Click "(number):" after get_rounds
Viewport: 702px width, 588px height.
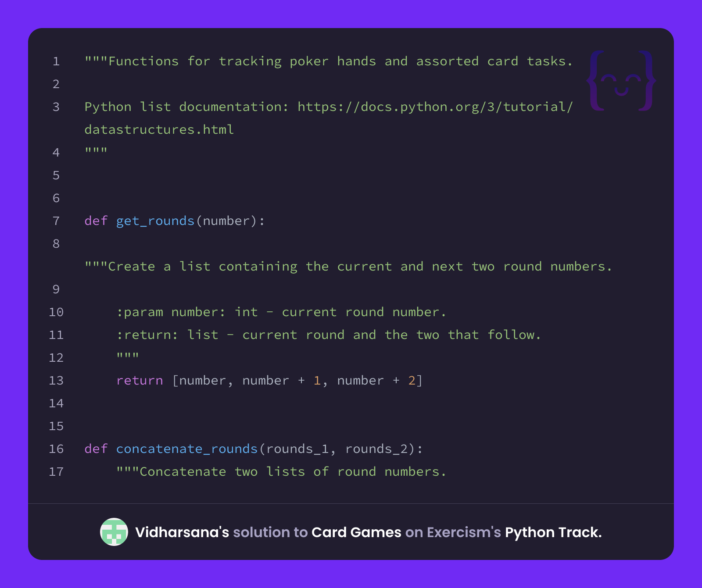point(230,221)
